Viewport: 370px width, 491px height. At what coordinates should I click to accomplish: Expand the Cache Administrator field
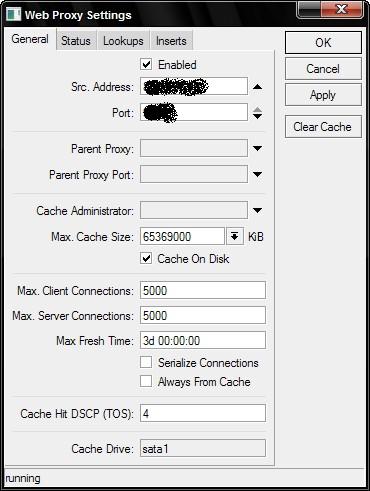[257, 211]
